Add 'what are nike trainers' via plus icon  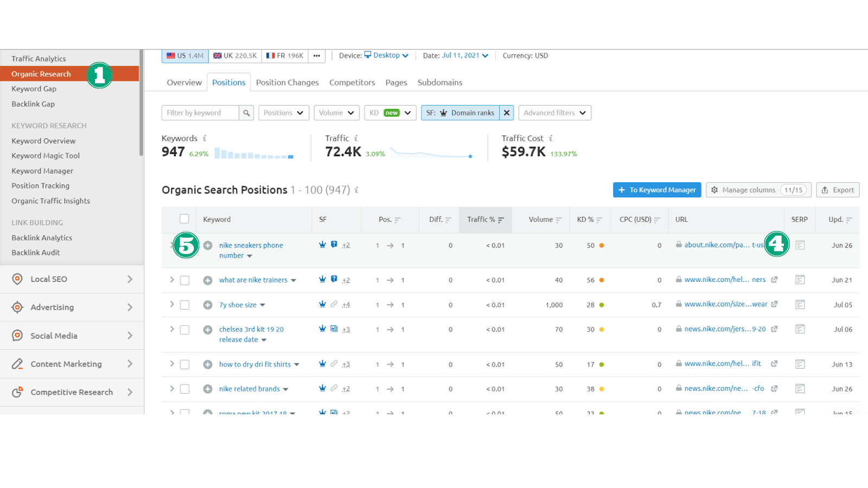[208, 280]
